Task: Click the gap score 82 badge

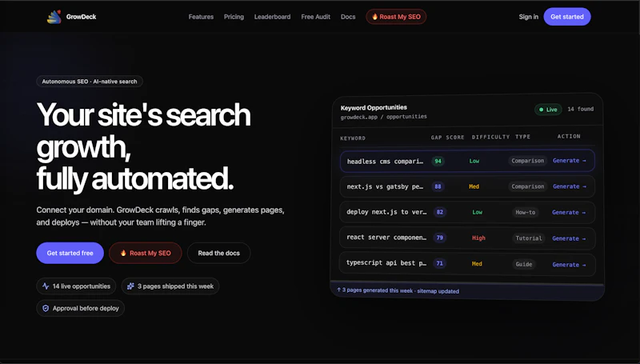Action: [439, 212]
